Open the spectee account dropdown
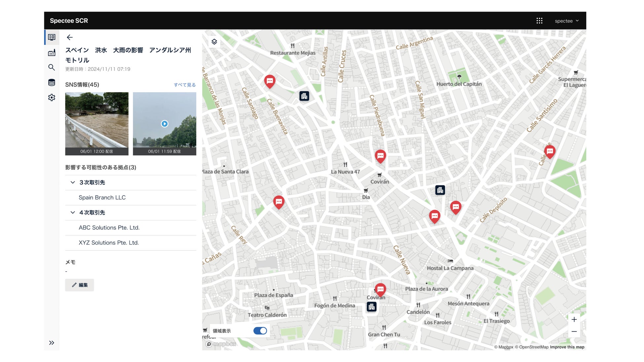The height and width of the screenshot is (362, 644). click(x=566, y=21)
